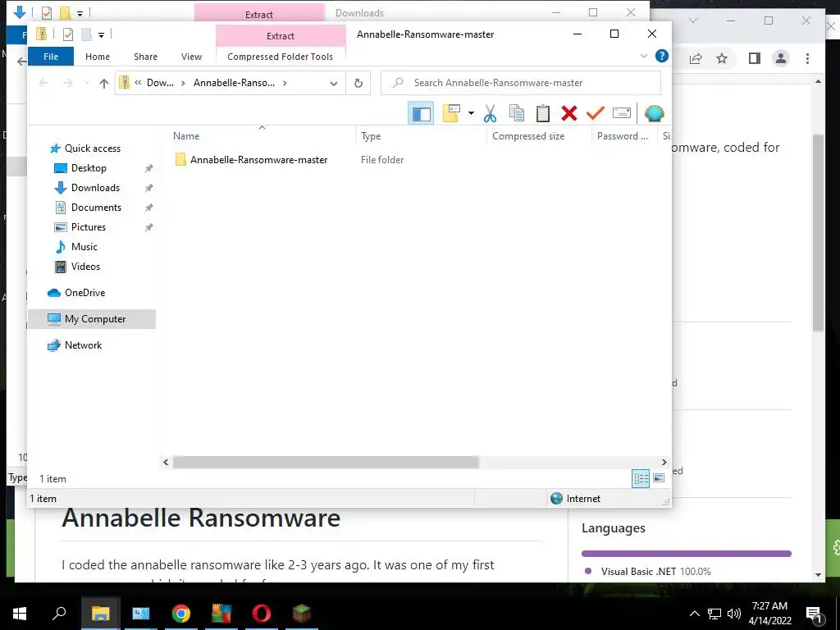This screenshot has height=630, width=840.
Task: Click the orange checkmark Properties icon
Action: (596, 113)
